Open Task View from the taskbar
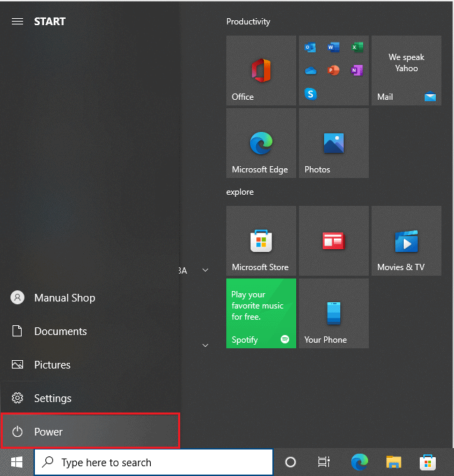 pos(324,462)
